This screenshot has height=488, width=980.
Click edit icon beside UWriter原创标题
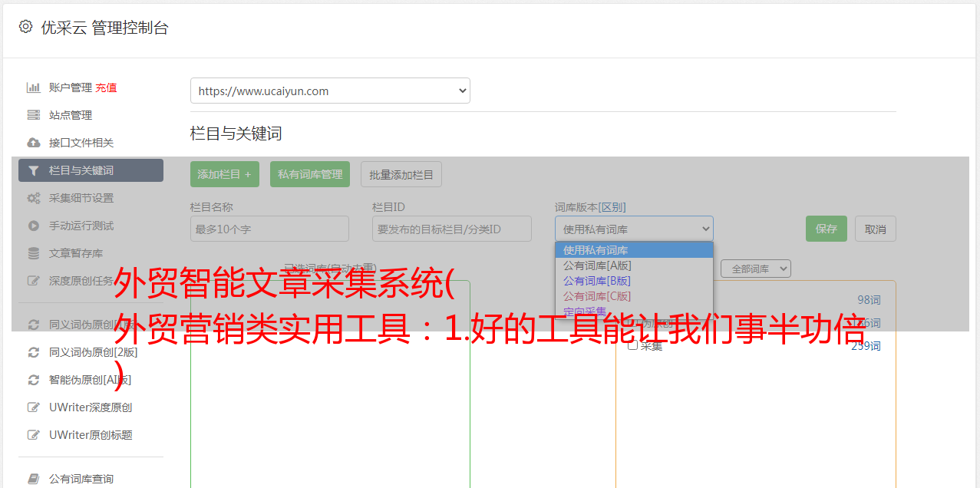pos(33,435)
